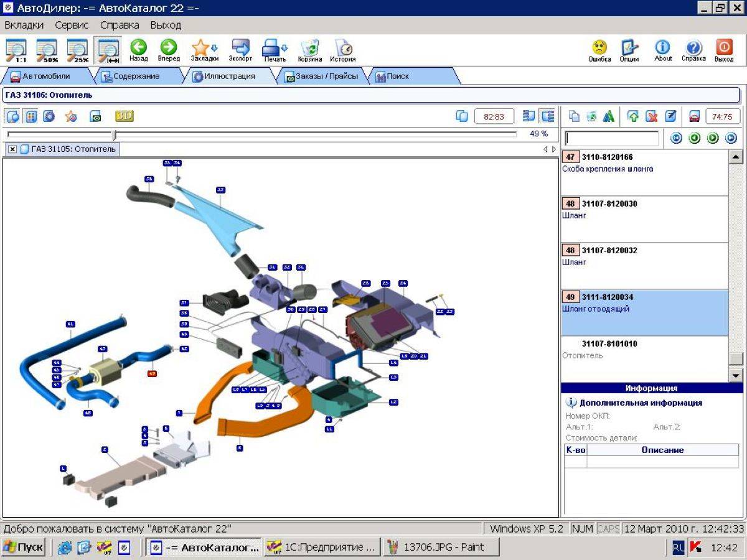Click the yellow 3D view icon
Image resolution: width=747 pixels, height=560 pixels.
click(x=124, y=116)
